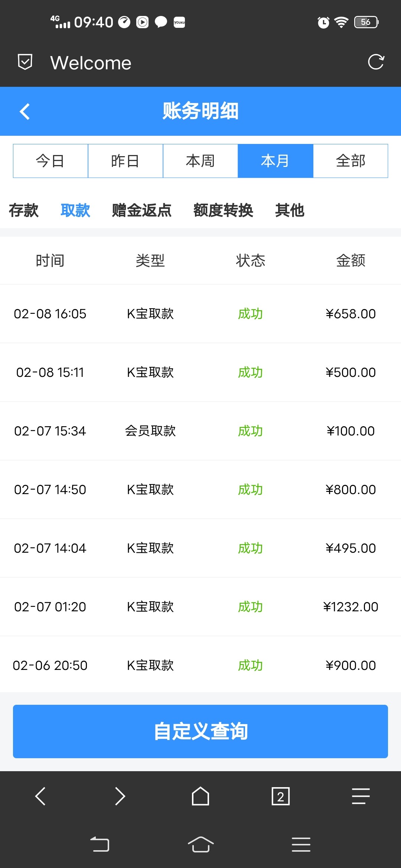Tap the shield security icon beside Welcome
The height and width of the screenshot is (868, 401).
(x=25, y=62)
